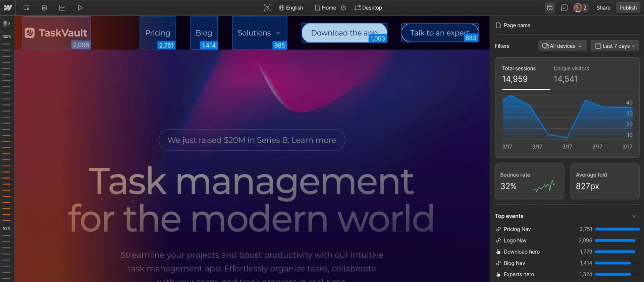The width and height of the screenshot is (644, 282).
Task: Open the Home page selector
Action: pyautogui.click(x=325, y=7)
